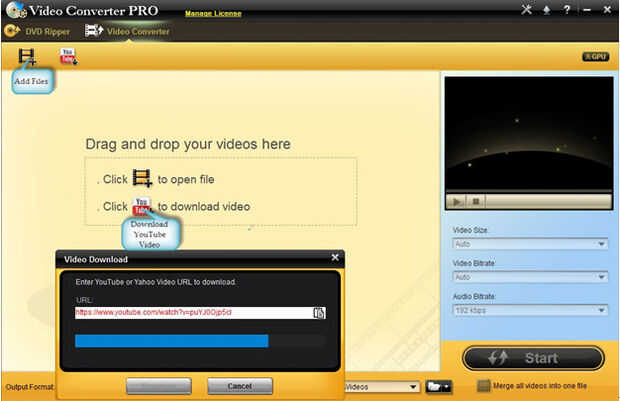Expand the Video Bitrate dropdown
Image resolution: width=620 pixels, height=401 pixels.
point(529,277)
